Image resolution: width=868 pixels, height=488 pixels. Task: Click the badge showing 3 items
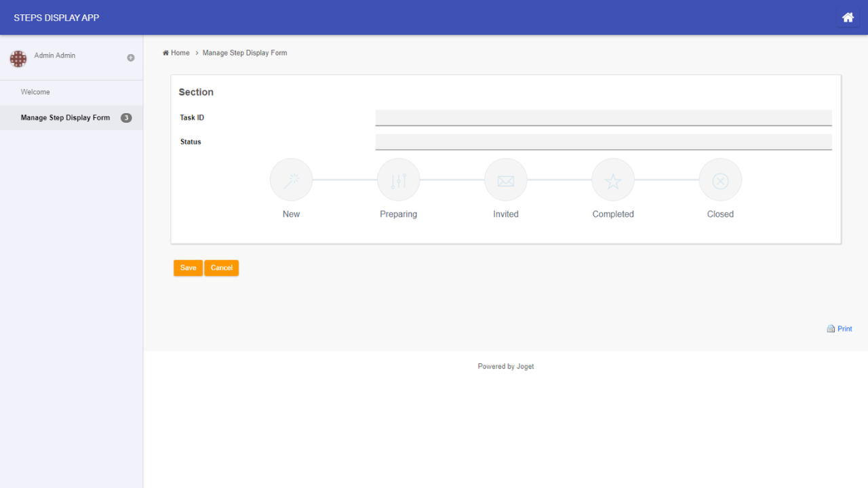[x=126, y=118]
